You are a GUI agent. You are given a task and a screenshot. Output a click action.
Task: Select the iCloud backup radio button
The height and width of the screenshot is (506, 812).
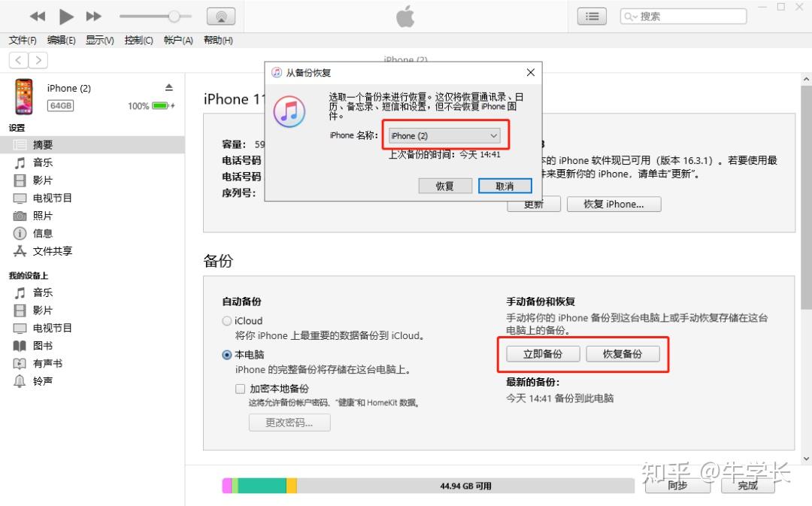click(x=226, y=320)
